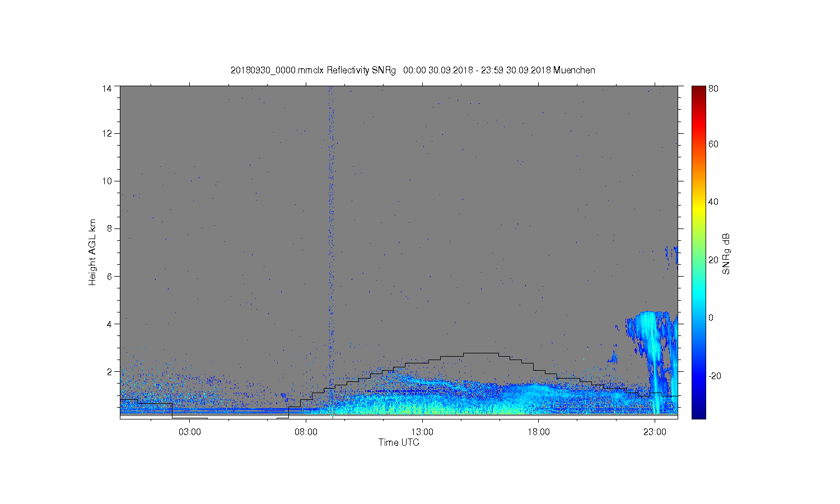Click the colorbar label 40
This screenshot has width=840, height=504.
pos(713,202)
